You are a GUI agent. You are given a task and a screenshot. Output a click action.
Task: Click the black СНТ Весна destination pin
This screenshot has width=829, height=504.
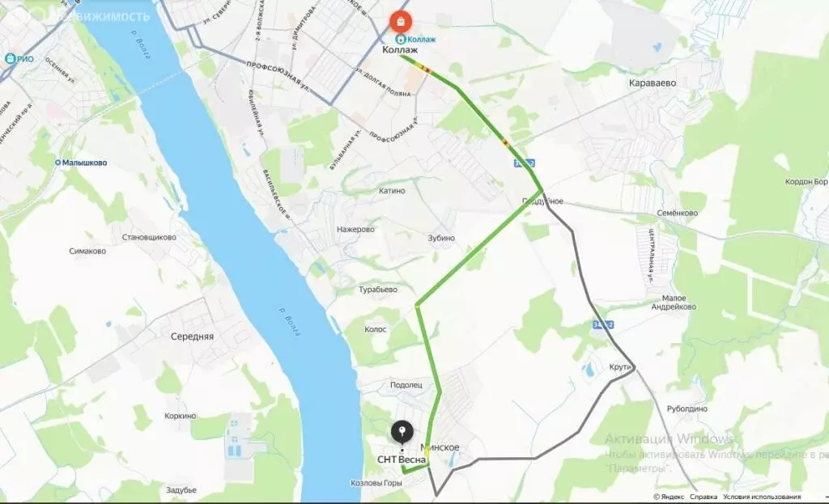coord(402,433)
